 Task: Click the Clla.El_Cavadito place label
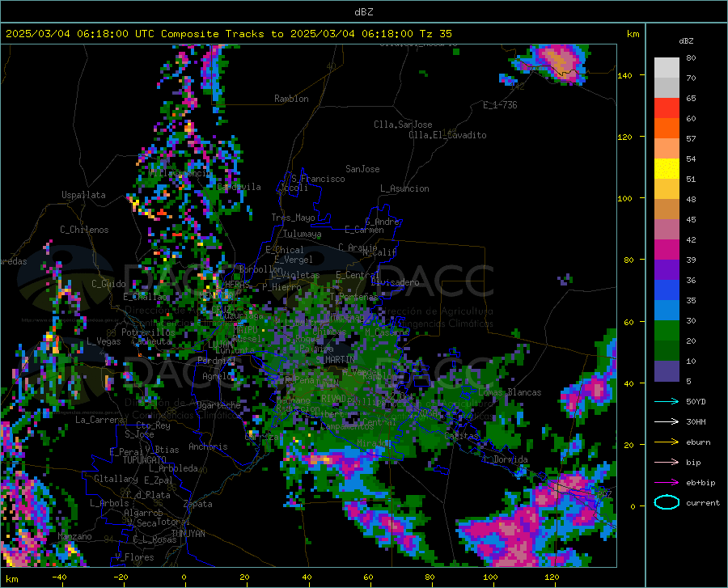pos(447,135)
